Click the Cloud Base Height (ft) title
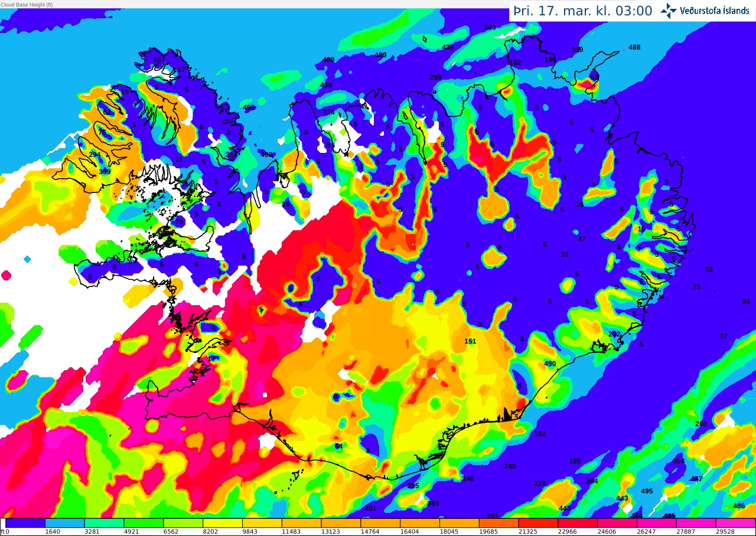This screenshot has height=536, width=756. pyautogui.click(x=27, y=4)
